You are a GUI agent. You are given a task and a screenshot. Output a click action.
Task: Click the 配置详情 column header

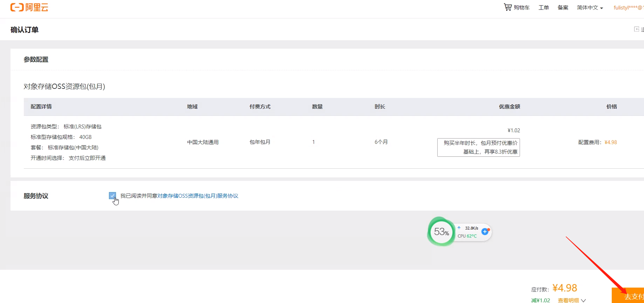click(x=41, y=106)
